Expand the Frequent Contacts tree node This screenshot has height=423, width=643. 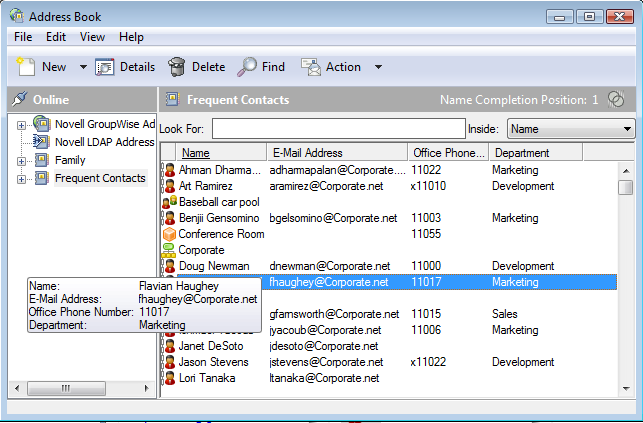tap(21, 179)
